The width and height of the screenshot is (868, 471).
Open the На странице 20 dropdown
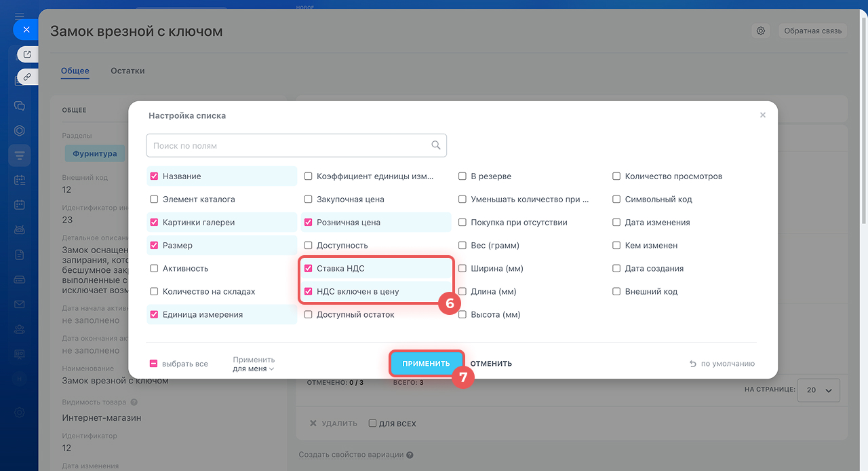point(819,390)
